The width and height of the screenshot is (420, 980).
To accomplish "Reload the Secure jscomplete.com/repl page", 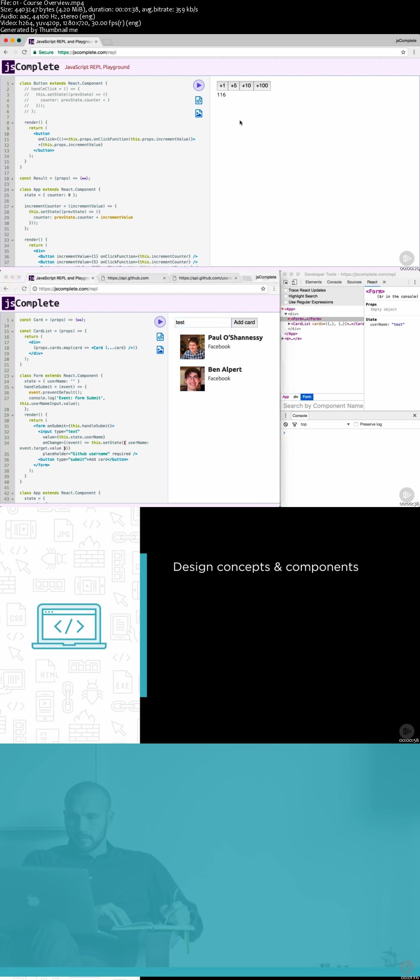I will [24, 52].
